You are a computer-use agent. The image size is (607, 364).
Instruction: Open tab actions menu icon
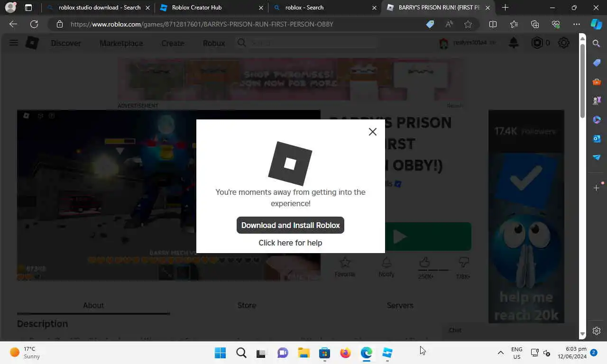pos(28,8)
